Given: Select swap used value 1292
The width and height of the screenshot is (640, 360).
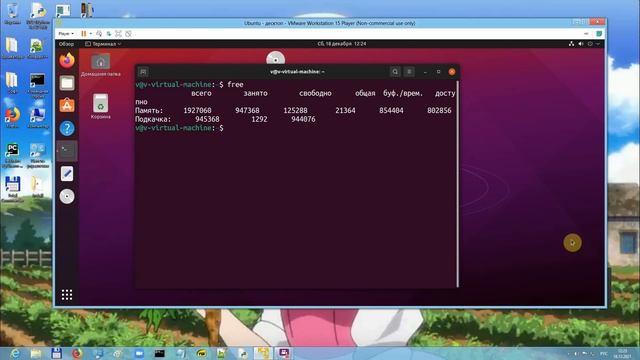Looking at the screenshot, I should 259,119.
